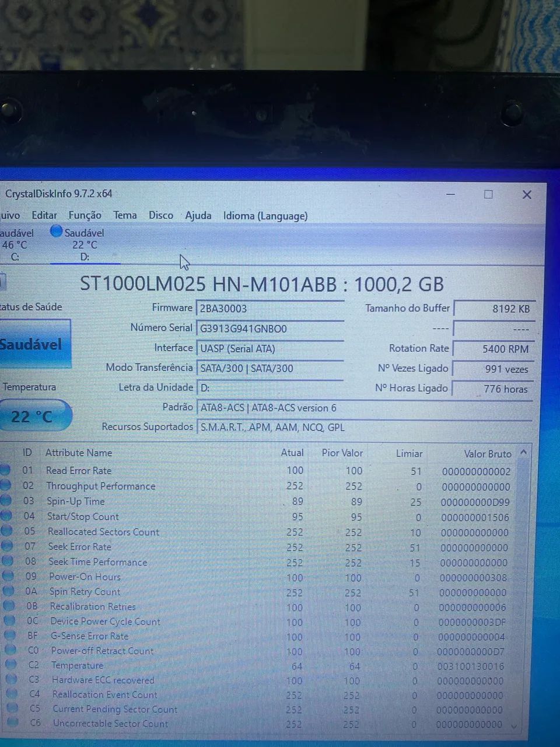
Task: Click raw value 003100130016 of Temperature
Action: [x=471, y=666]
